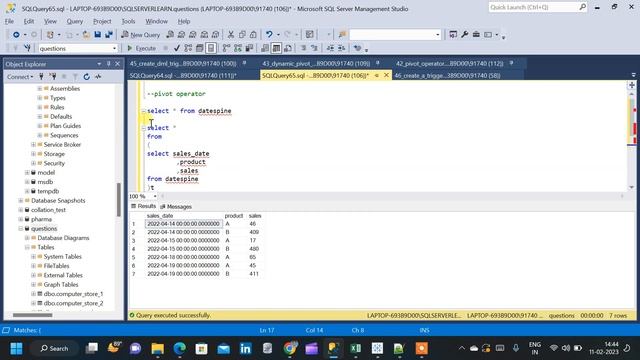Toggle Auto Hide pin on Object Explorer
640x360 pixels.
[x=109, y=64]
